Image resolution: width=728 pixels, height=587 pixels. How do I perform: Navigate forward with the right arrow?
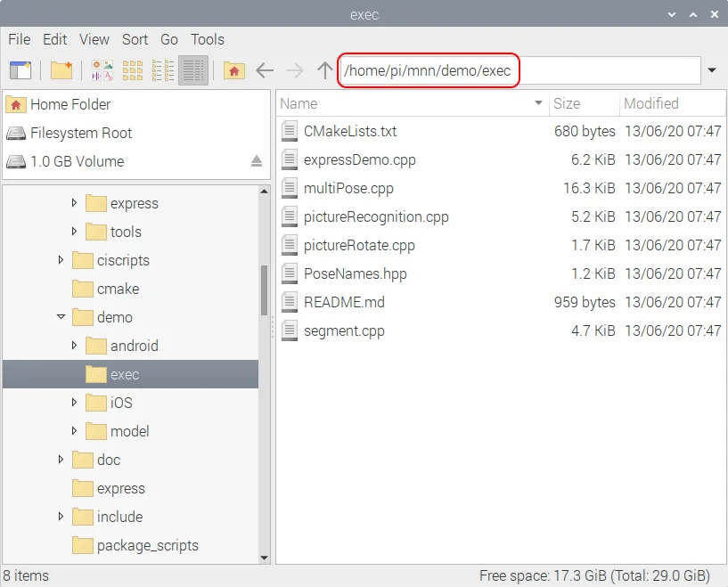294,70
